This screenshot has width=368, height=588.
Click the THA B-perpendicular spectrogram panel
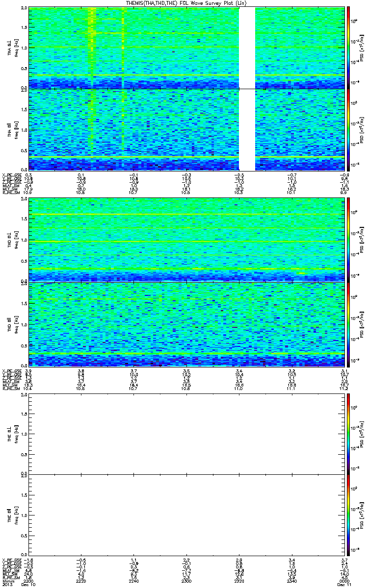pyautogui.click(x=186, y=48)
